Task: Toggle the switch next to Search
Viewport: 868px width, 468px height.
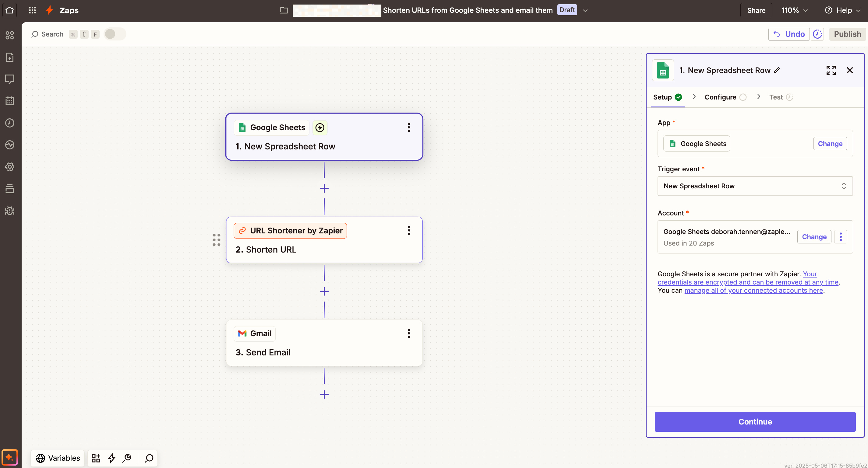Action: click(115, 34)
